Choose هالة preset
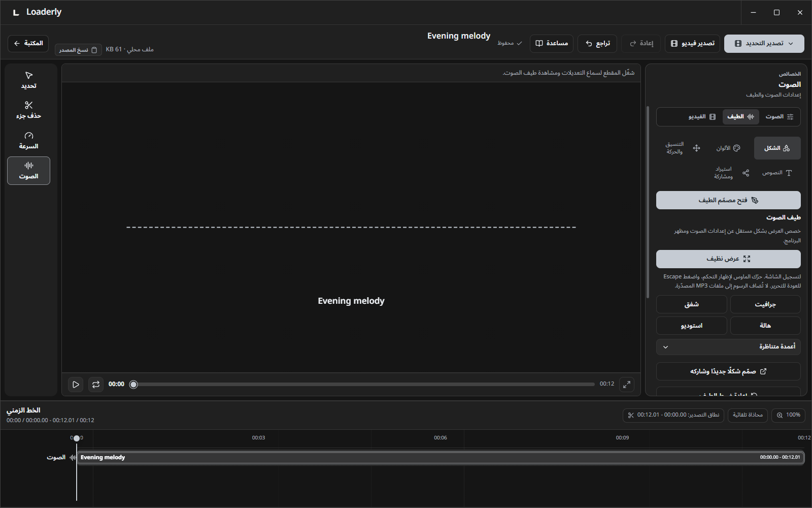This screenshot has height=508, width=812. tap(765, 326)
